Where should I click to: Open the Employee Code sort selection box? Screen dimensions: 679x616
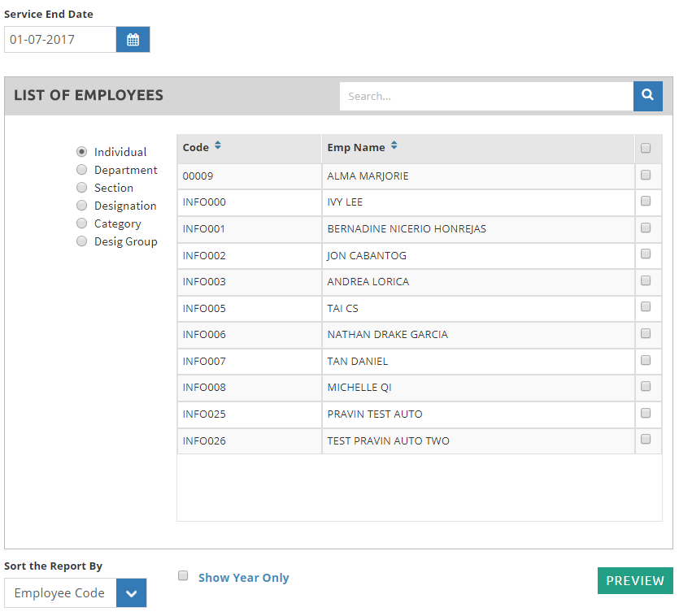pyautogui.click(x=60, y=593)
